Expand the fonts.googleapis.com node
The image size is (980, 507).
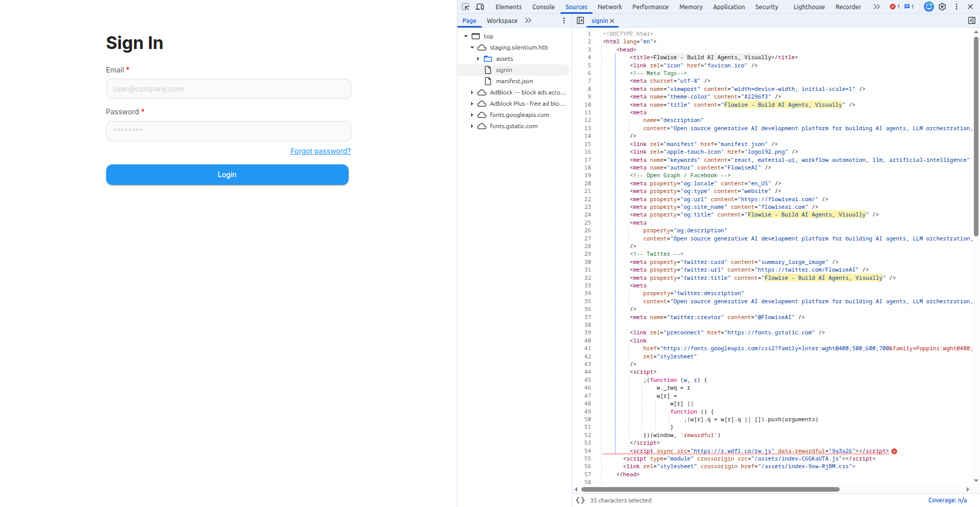click(x=472, y=115)
